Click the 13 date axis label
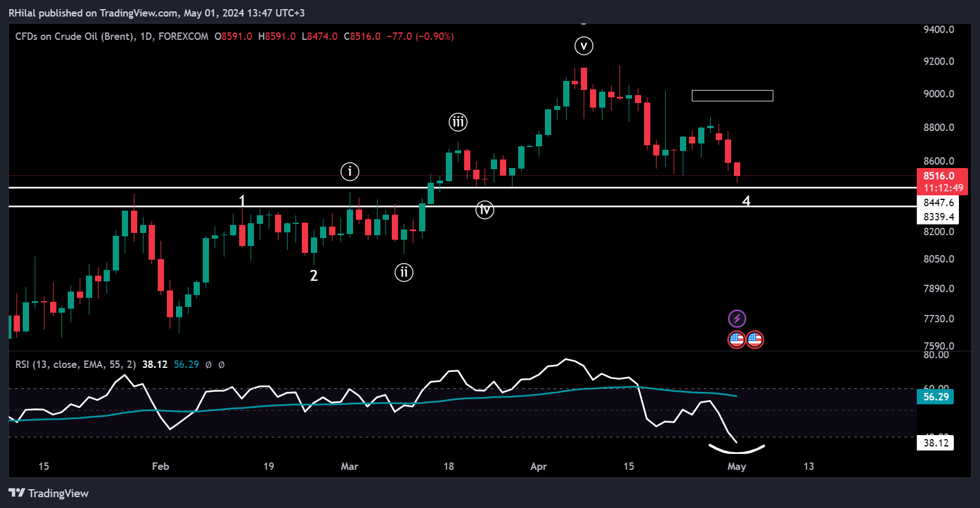Viewport: 980px width, 508px height. 809,466
